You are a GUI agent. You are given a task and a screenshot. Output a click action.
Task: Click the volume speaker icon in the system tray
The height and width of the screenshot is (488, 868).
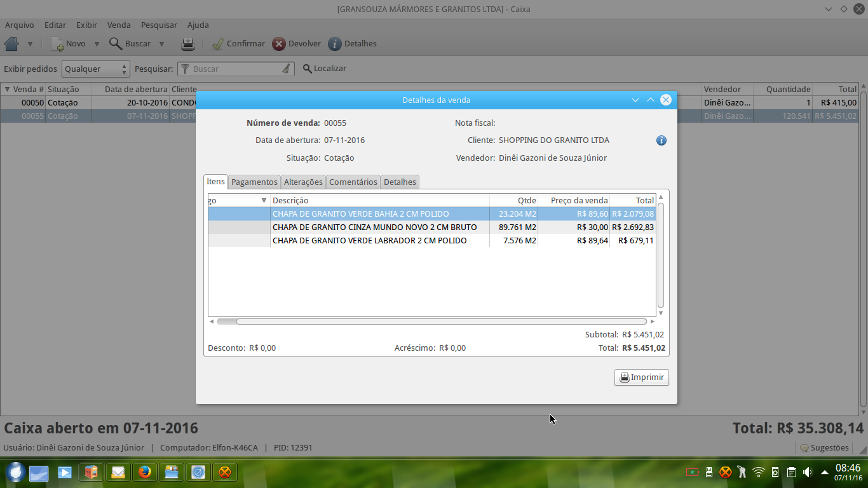pyautogui.click(x=808, y=472)
